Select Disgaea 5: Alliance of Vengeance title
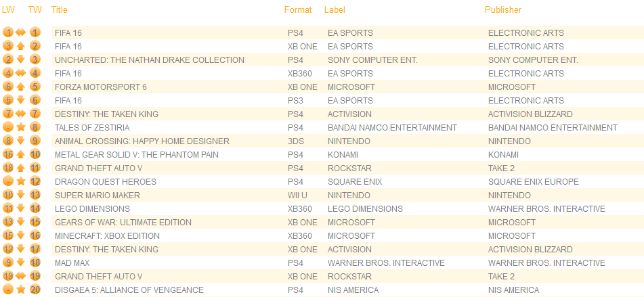The height and width of the screenshot is (297, 644). pyautogui.click(x=129, y=290)
